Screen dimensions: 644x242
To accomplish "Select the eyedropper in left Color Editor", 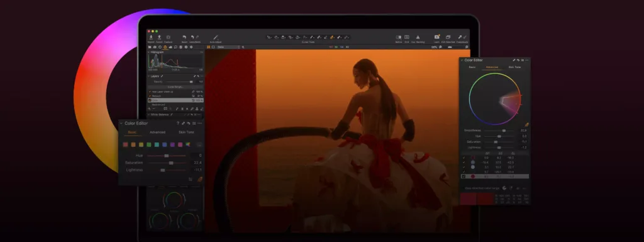I will [200, 179].
